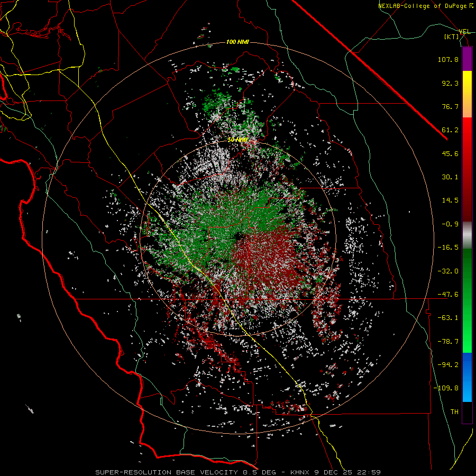Click the -32.0 velocity scale value
The image size is (476, 476).
(448, 271)
